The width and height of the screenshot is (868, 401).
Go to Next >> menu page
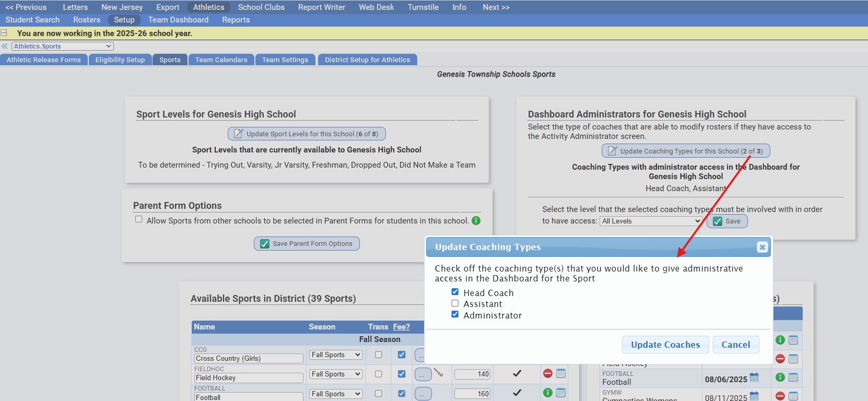(496, 7)
